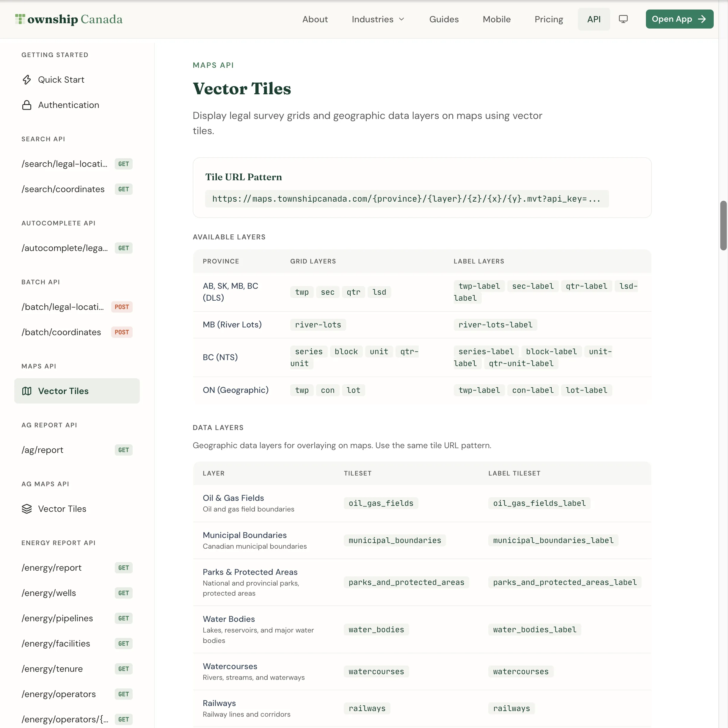Image resolution: width=728 pixels, height=728 pixels.
Task: Select the API nav tab
Action: (594, 19)
